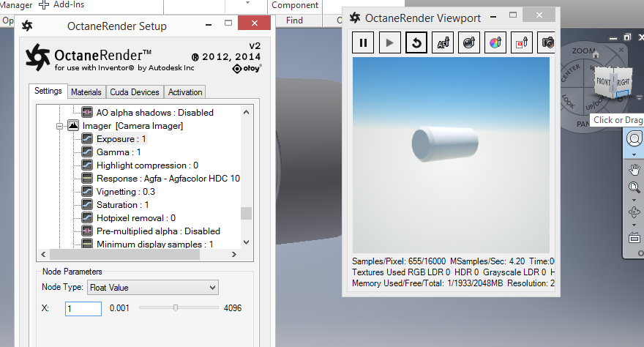Click the enum icon beside Response

pos(86,178)
